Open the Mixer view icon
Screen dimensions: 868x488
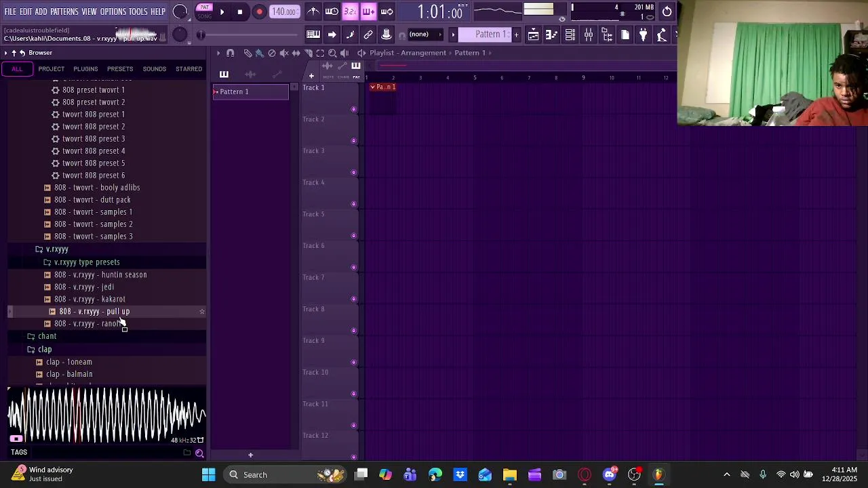pyautogui.click(x=589, y=35)
